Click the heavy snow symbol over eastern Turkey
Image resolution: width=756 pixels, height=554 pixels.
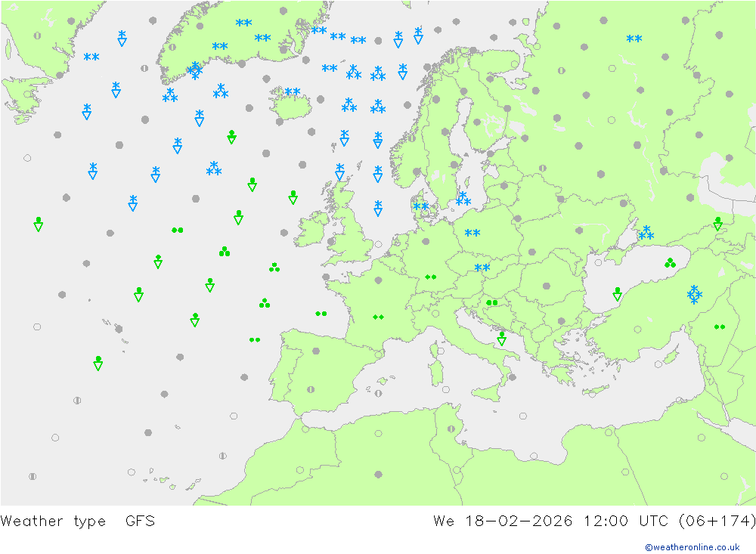coord(694,294)
